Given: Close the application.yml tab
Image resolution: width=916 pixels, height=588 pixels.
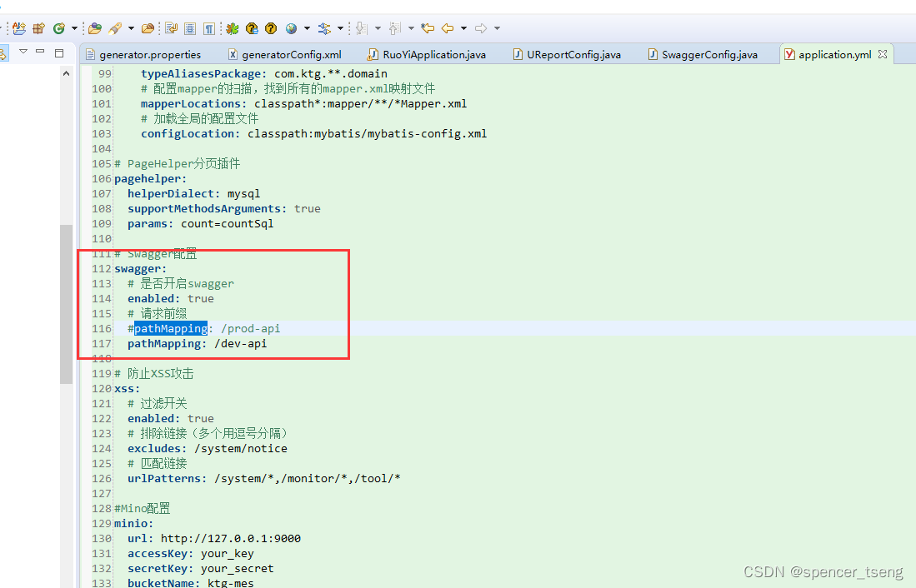Looking at the screenshot, I should pos(882,53).
